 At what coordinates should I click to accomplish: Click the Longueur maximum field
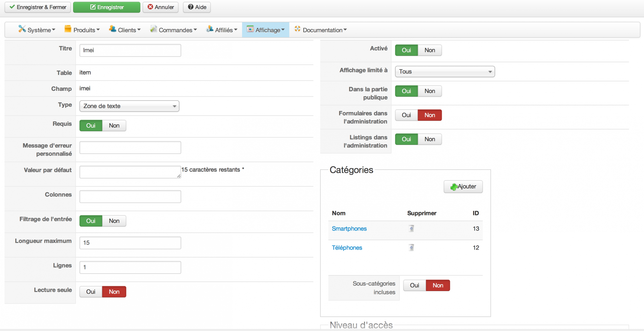pyautogui.click(x=130, y=243)
